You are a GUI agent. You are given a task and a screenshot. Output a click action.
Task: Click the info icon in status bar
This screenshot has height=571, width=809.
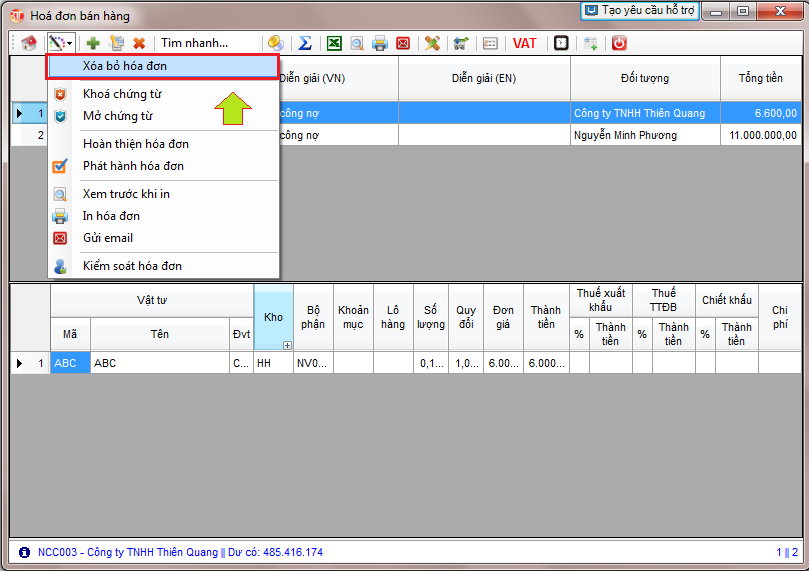[x=24, y=552]
